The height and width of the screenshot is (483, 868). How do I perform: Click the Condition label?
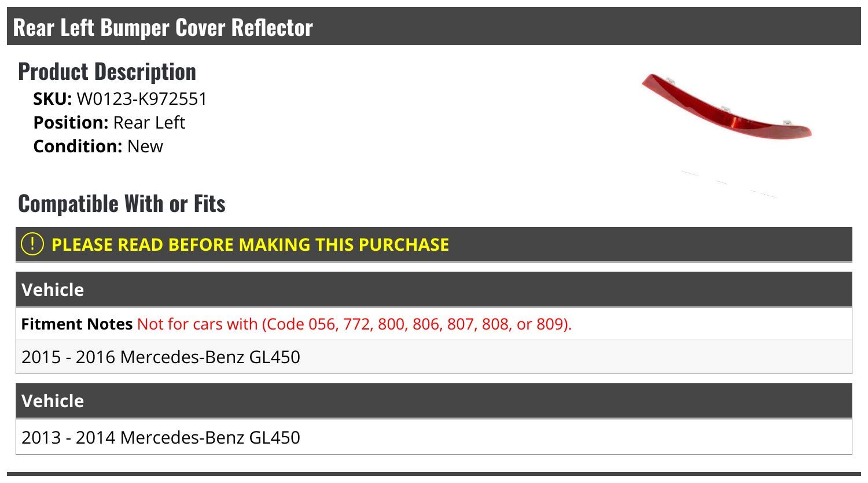click(x=78, y=147)
